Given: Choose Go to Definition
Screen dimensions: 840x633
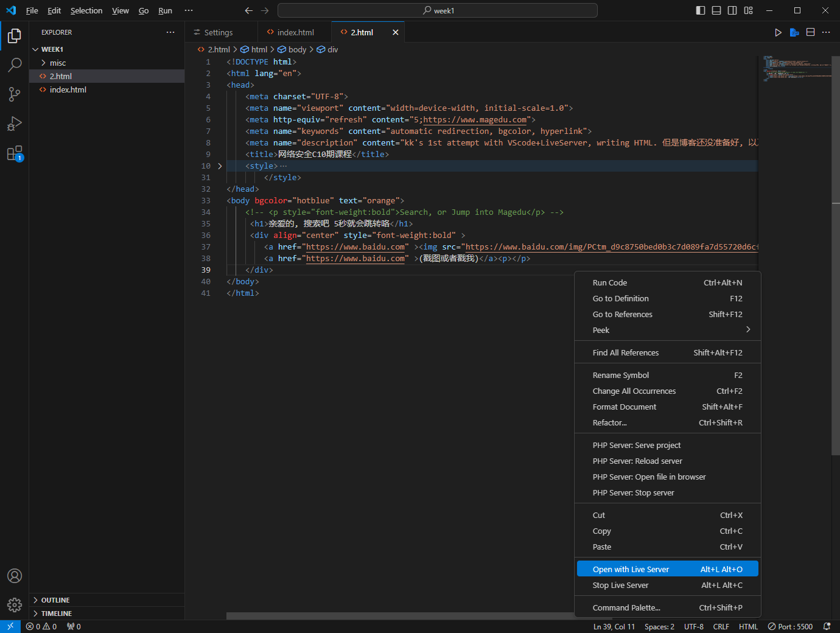Looking at the screenshot, I should (667, 298).
